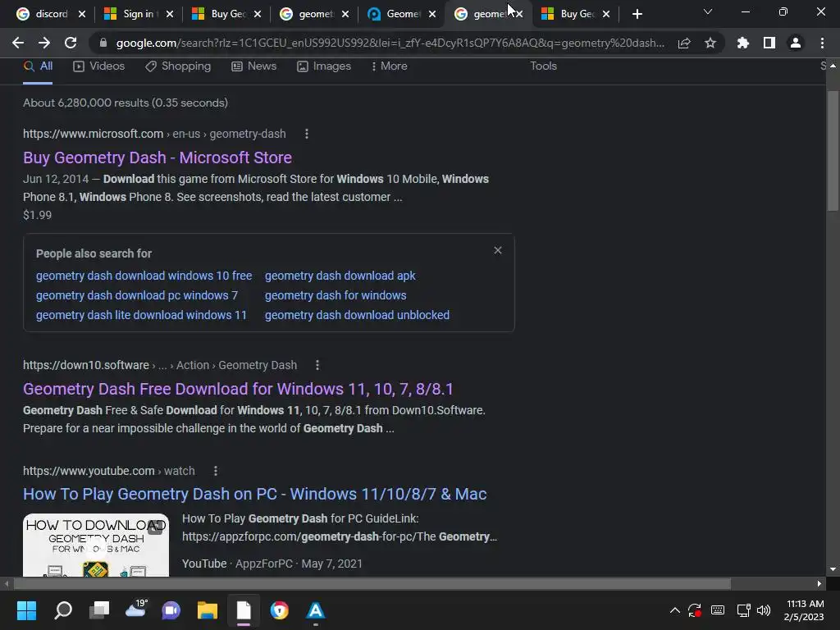Close the last Buy Geo tab

tap(606, 14)
